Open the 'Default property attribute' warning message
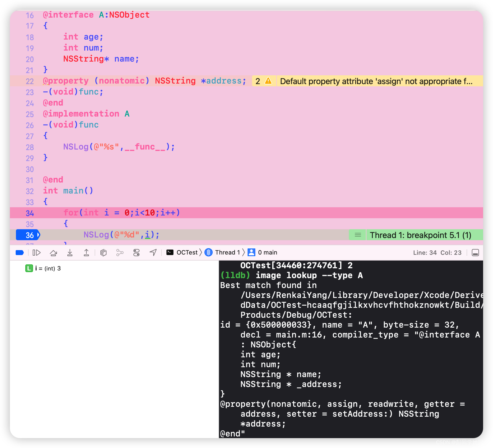Screen dimensions: 493x448 (376, 81)
